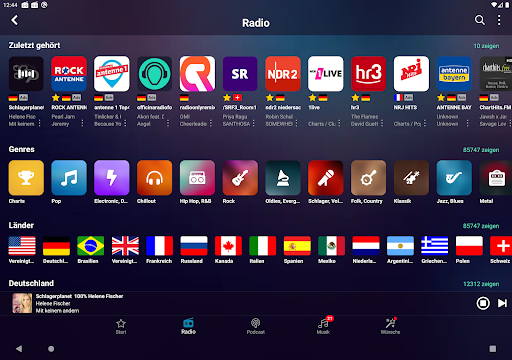Open the Oldies gramophone genre icon
512x360 pixels.
[283, 178]
